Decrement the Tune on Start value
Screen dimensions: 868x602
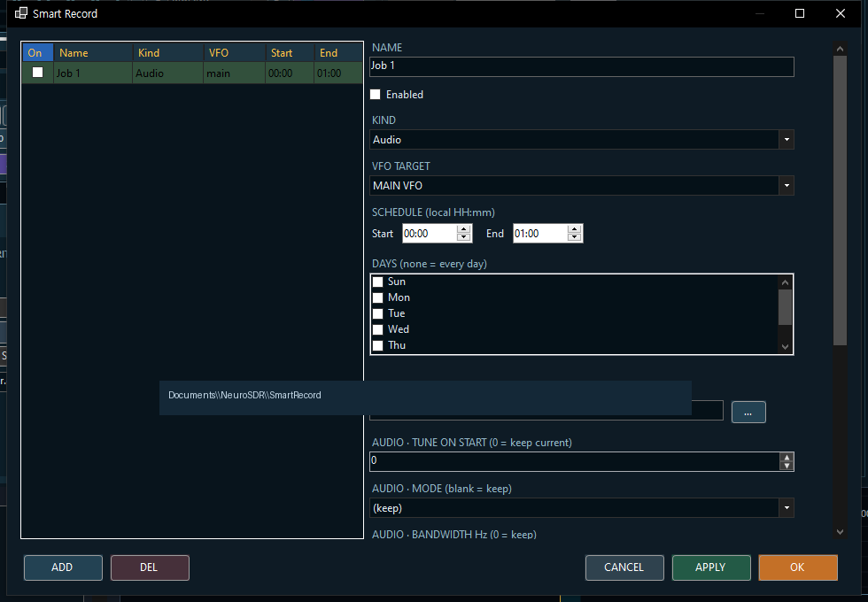787,466
